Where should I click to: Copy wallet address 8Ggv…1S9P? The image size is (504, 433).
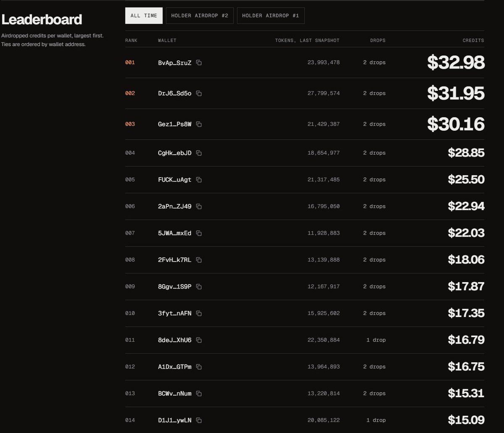click(x=199, y=287)
